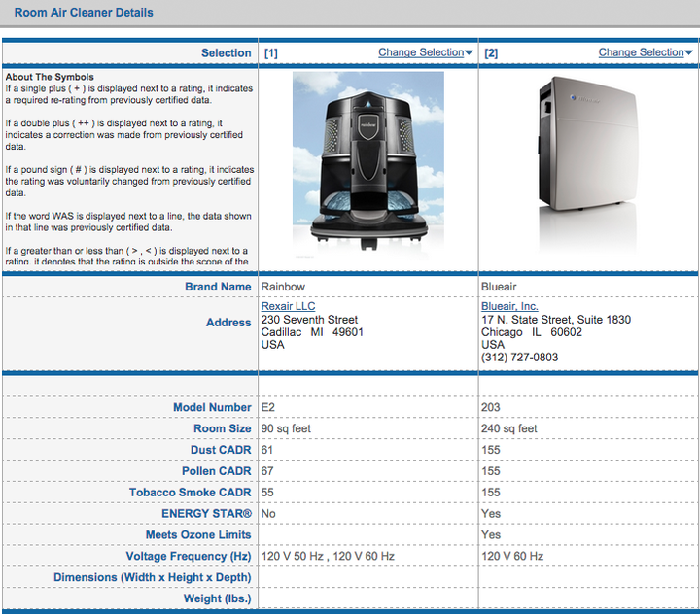Select the 203 model number value
Viewport: 700px width, 615px height.
point(491,407)
